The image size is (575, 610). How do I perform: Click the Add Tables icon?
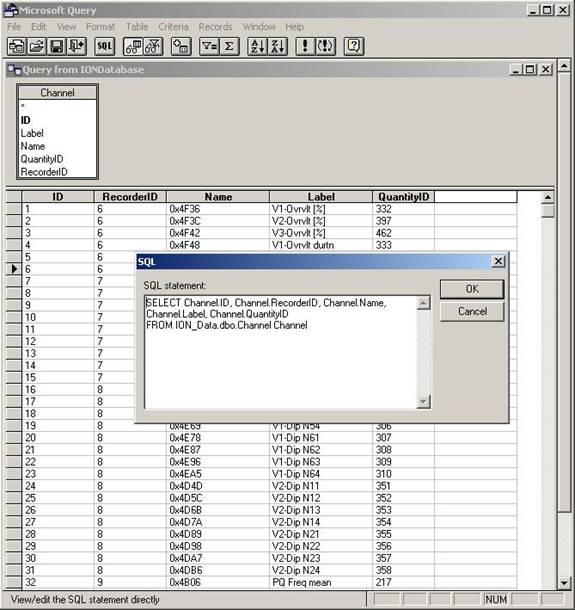[x=181, y=46]
